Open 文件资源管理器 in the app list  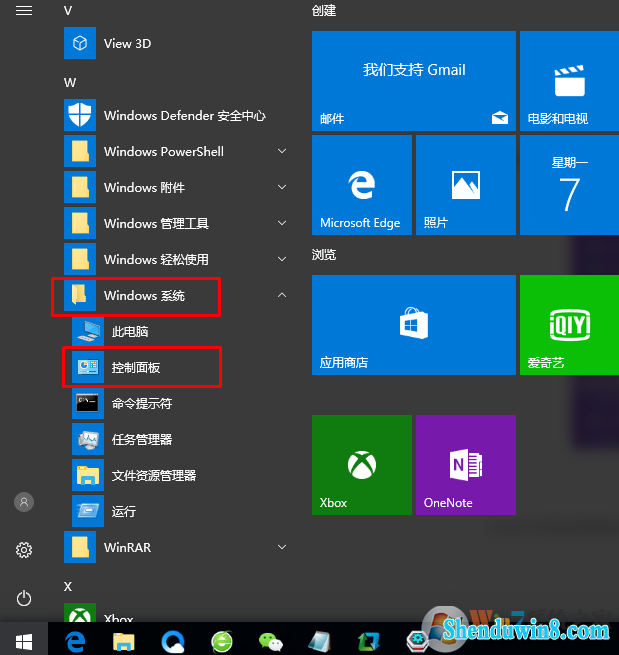[x=180, y=475]
